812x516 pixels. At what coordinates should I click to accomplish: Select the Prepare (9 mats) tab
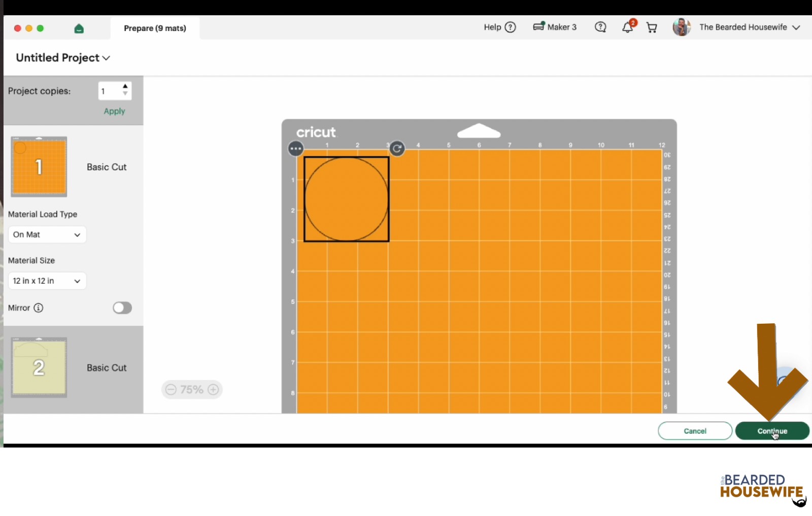click(x=155, y=28)
